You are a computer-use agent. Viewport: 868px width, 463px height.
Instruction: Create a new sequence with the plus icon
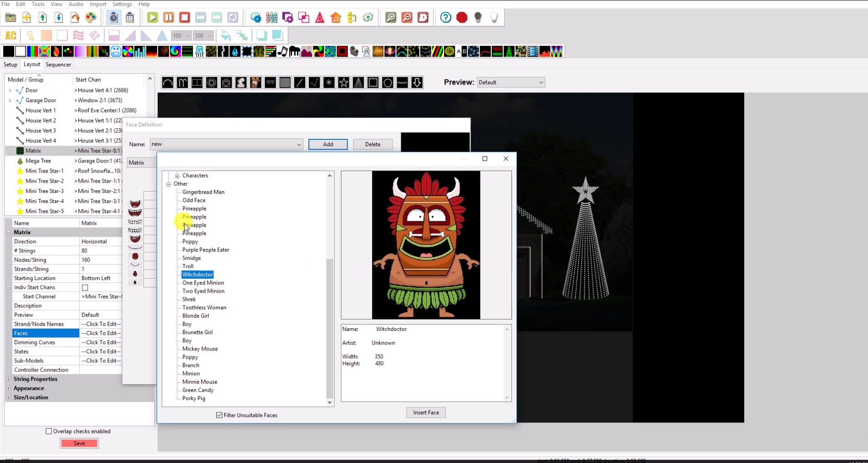coord(26,18)
